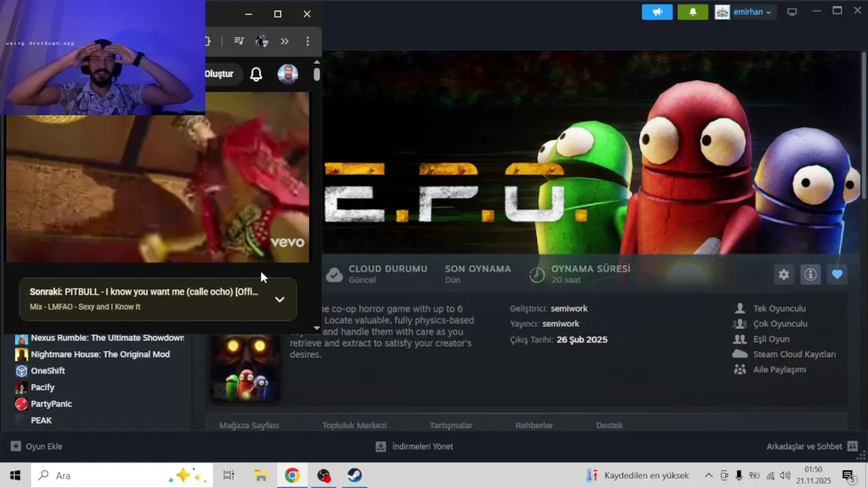Switch to Steam on the taskbar
This screenshot has height=488, width=868.
point(355,475)
